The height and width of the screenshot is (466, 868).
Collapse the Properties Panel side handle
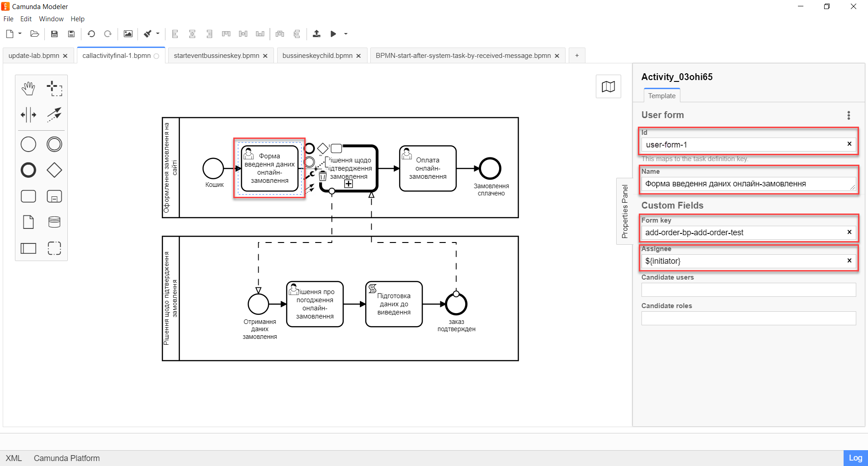[625, 211]
